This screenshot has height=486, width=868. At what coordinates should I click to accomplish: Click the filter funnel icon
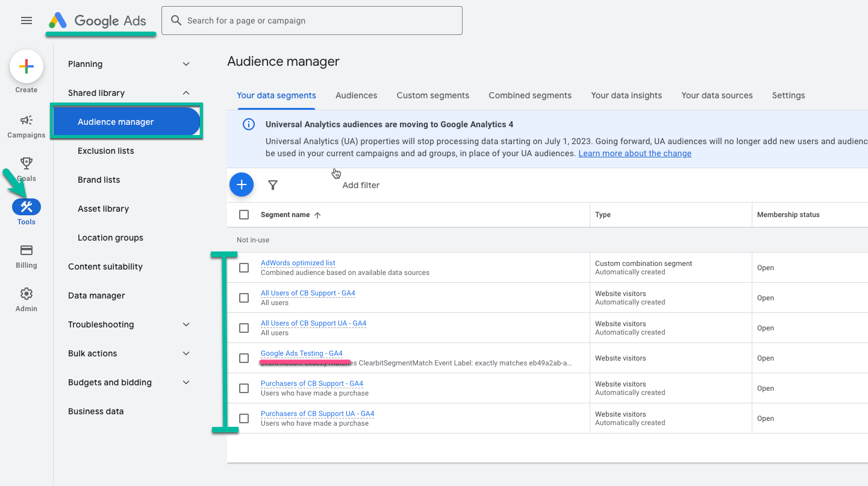coord(273,185)
